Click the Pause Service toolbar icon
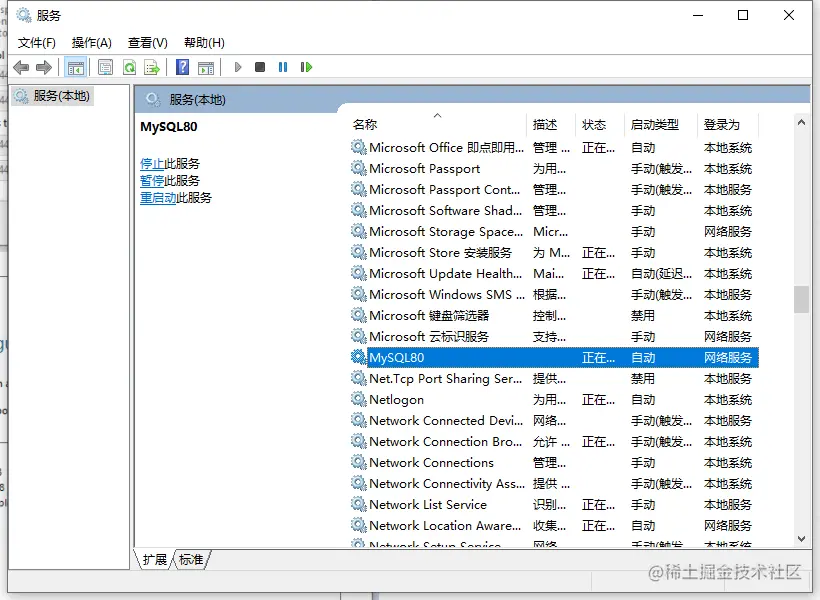Viewport: 820px width, 600px height. click(283, 67)
